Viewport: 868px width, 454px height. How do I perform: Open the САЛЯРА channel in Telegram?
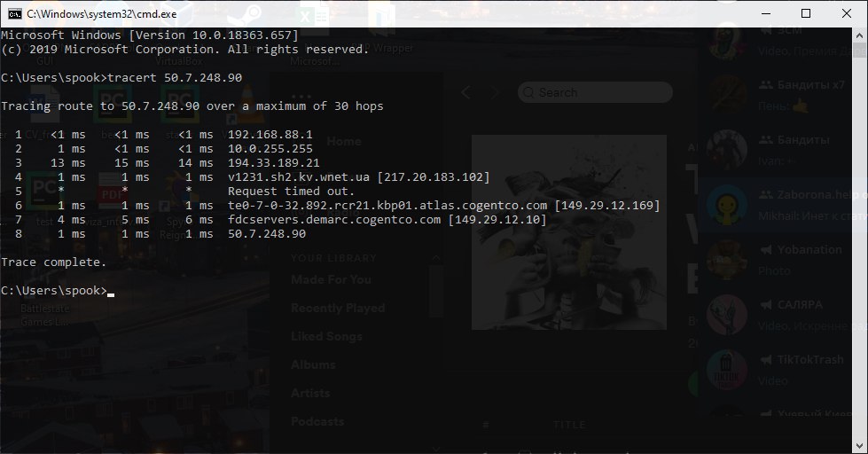pos(783,315)
